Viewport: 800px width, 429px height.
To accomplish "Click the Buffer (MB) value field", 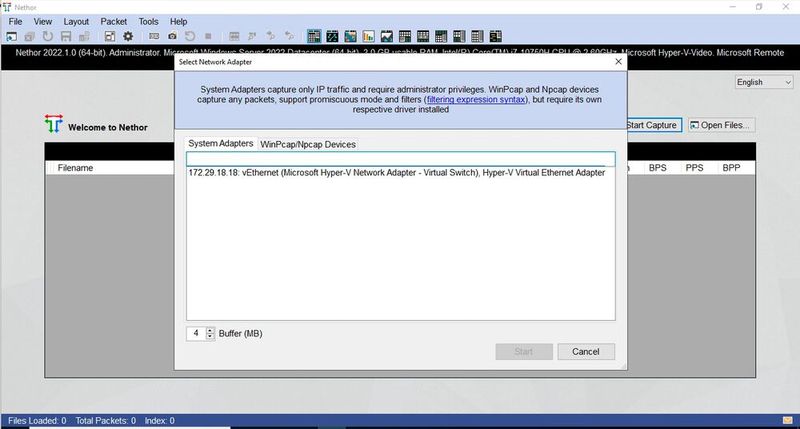I will click(196, 334).
